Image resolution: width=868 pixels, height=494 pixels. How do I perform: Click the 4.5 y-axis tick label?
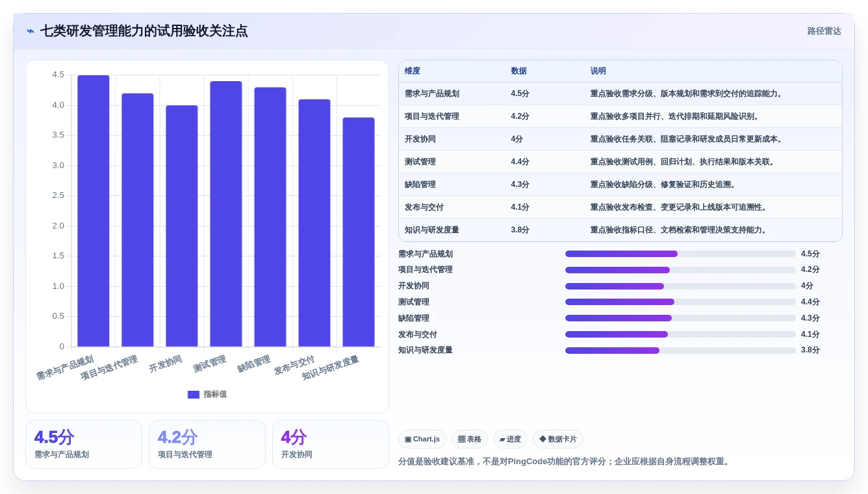point(58,75)
